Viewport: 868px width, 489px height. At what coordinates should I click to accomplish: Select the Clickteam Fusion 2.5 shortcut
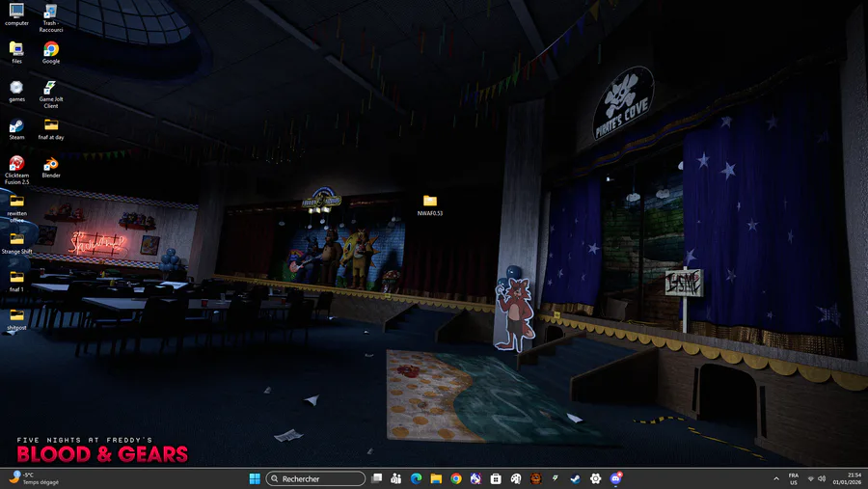click(x=16, y=170)
